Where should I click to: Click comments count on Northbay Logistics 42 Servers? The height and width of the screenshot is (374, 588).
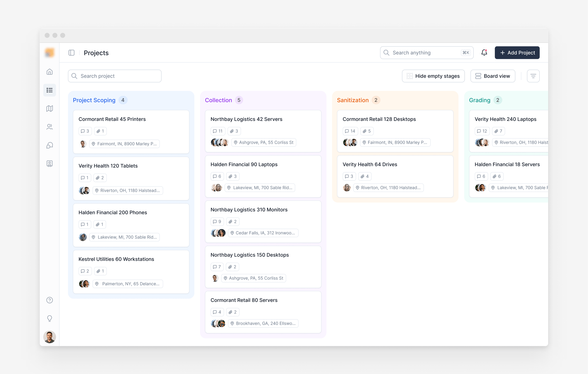tap(217, 131)
